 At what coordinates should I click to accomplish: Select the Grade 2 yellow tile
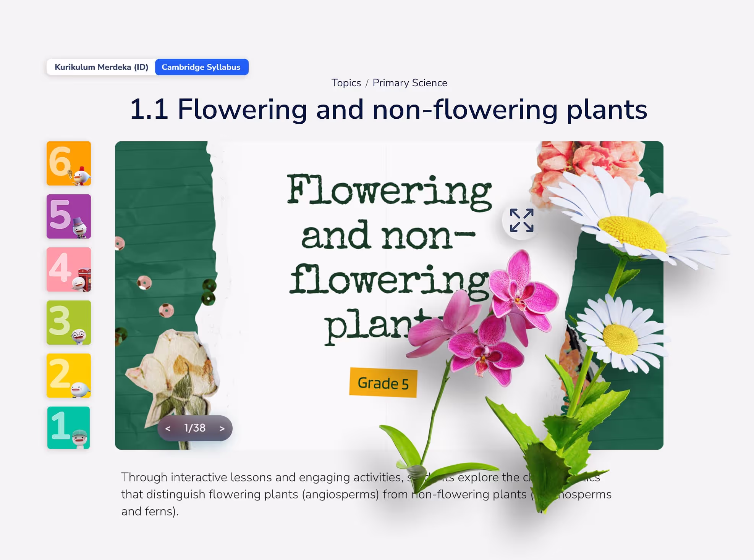[x=69, y=376]
